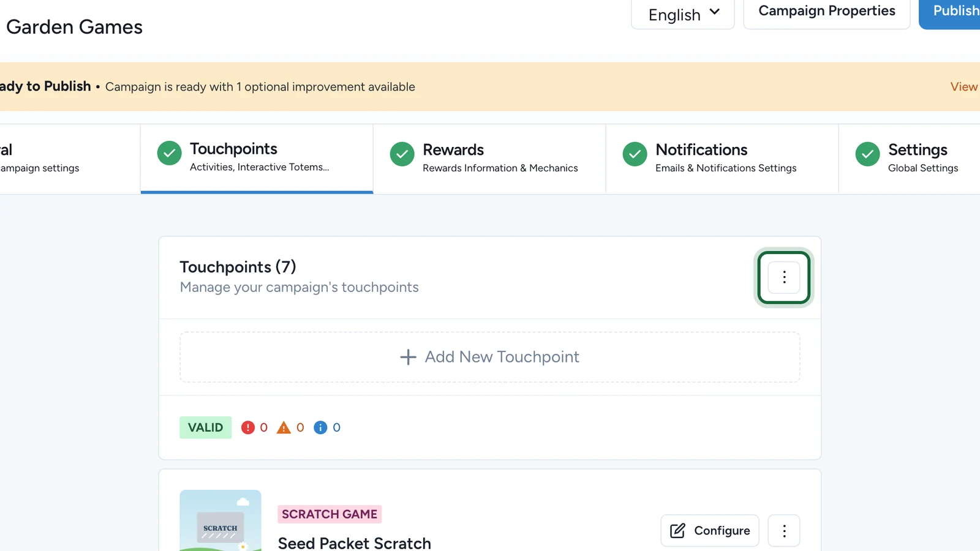Click the VALID status badge
The width and height of the screenshot is (980, 551).
[x=206, y=427]
